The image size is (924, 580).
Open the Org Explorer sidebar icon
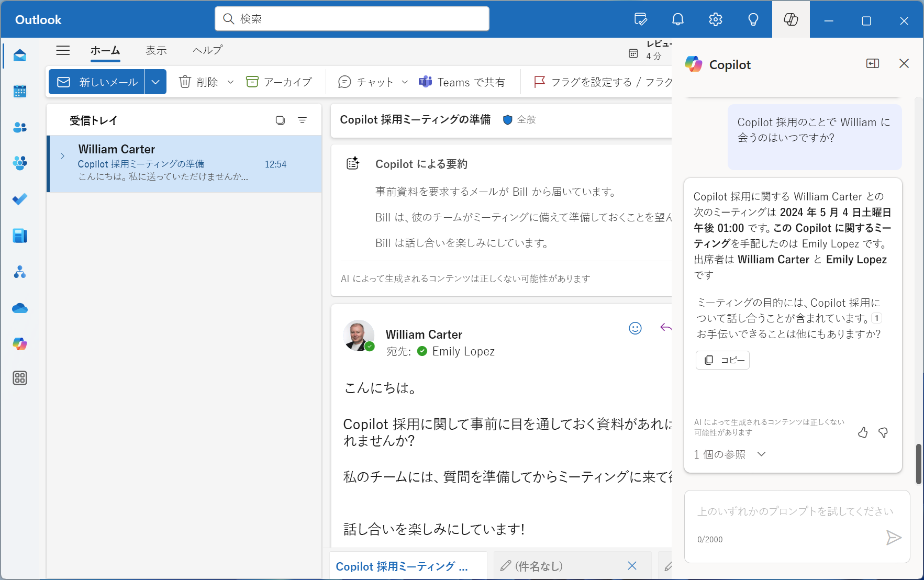click(20, 272)
